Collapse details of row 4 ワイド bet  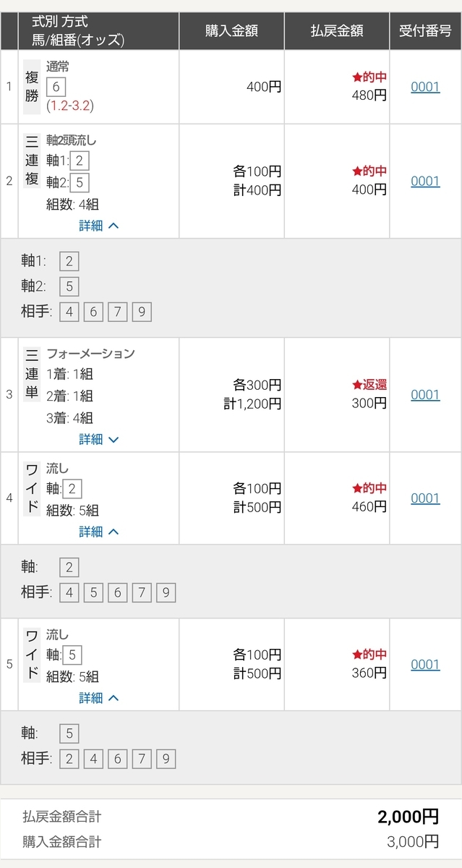tap(99, 532)
